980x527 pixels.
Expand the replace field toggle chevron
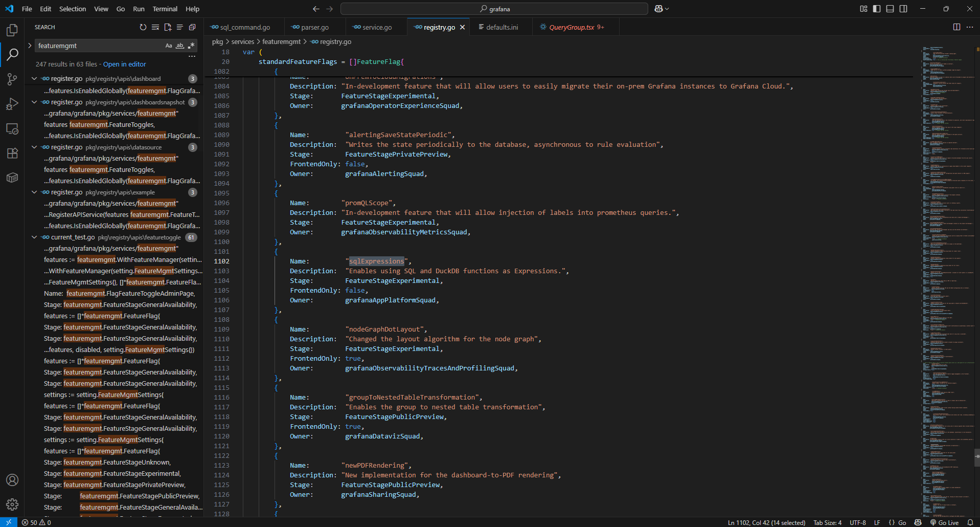(30, 46)
